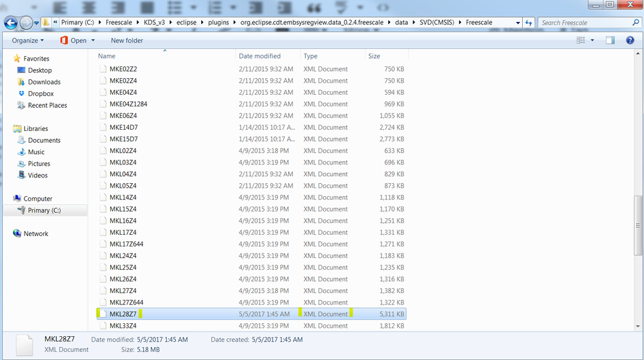Open address bar history dropdown arrow
This screenshot has height=360, width=644.
(518, 23)
